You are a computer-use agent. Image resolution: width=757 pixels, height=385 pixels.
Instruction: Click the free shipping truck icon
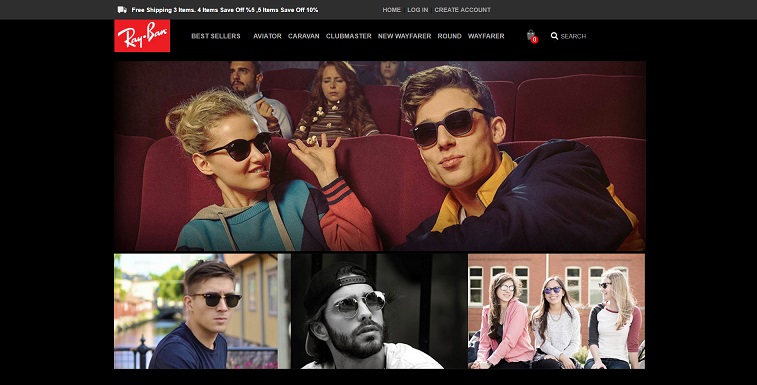coord(122,10)
